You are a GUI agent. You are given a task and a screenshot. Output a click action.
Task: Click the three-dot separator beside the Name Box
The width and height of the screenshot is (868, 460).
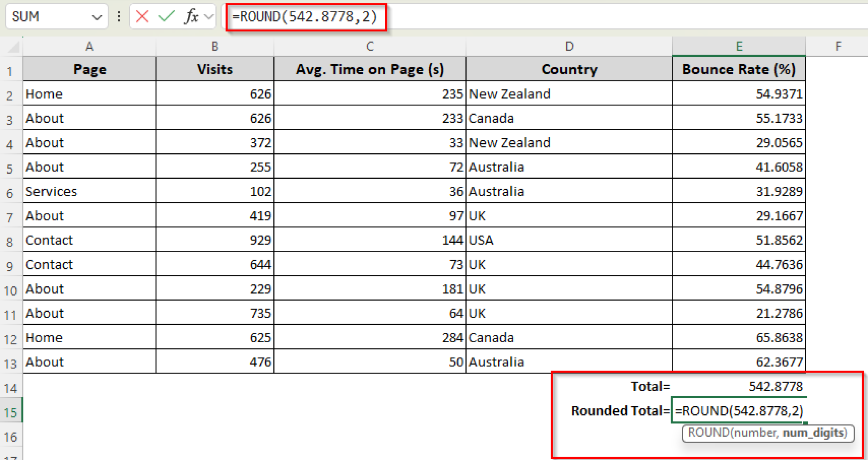[118, 17]
